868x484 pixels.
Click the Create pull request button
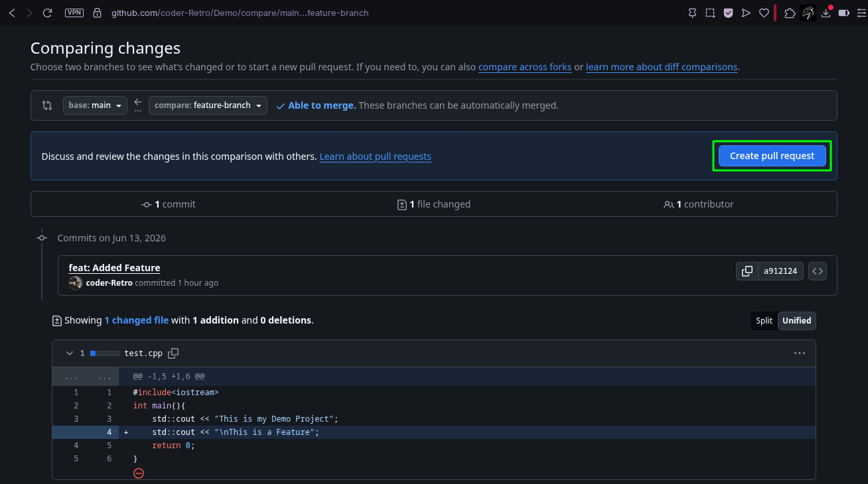772,156
